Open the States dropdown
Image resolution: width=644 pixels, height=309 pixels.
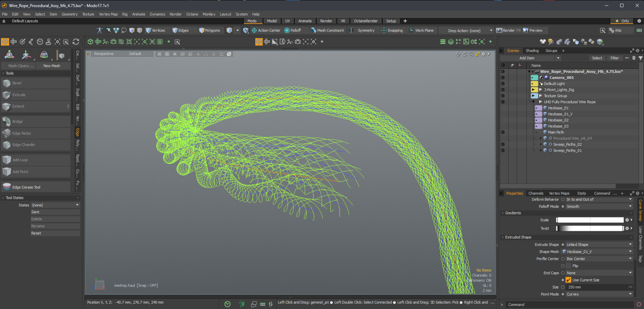56,205
